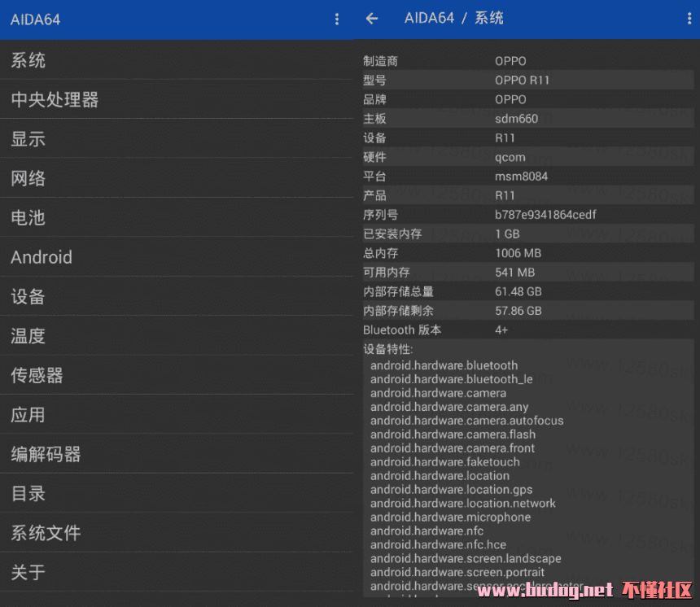Click android.hardware.camera feature line
The height and width of the screenshot is (607, 700).
coord(438,393)
